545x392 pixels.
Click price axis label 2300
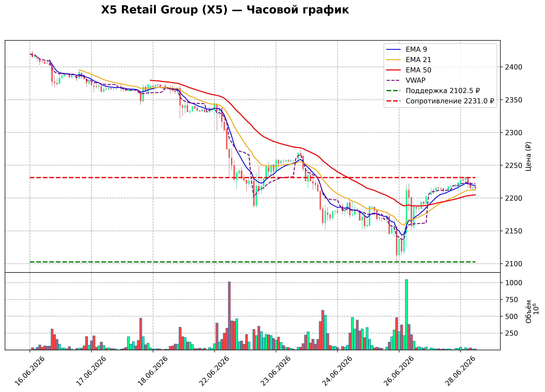(x=514, y=133)
